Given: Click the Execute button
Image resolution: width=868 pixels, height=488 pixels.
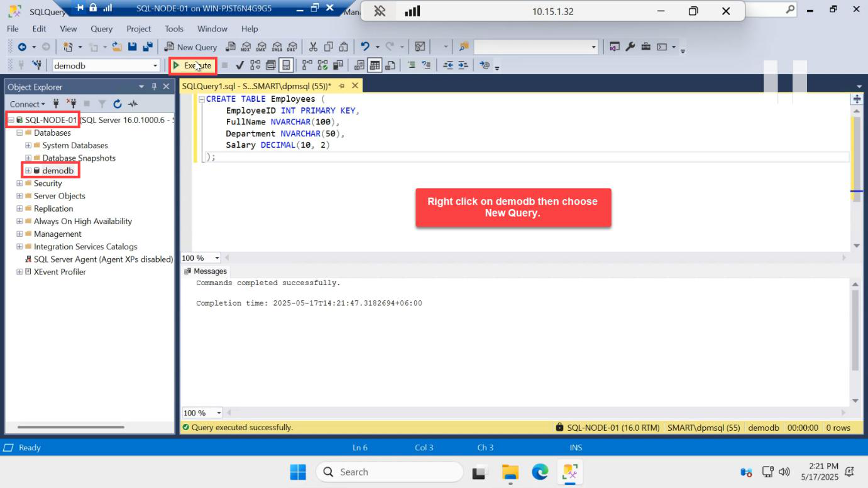Looking at the screenshot, I should pyautogui.click(x=193, y=65).
